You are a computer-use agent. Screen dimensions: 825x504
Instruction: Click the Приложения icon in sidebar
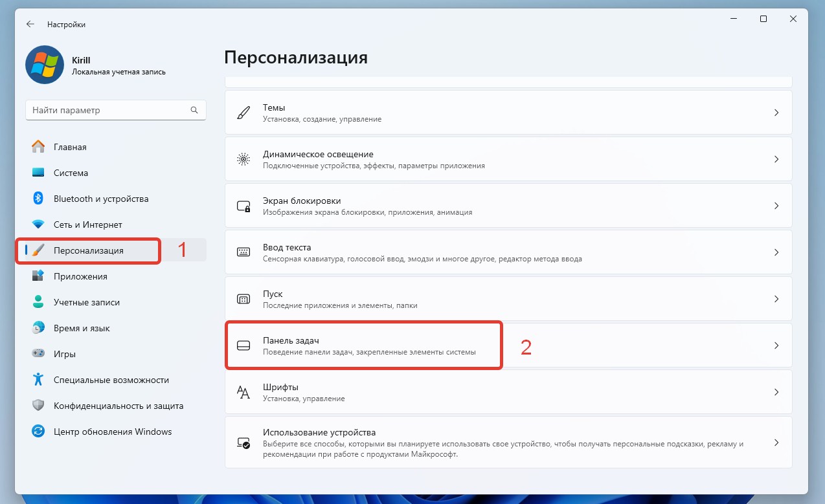[x=38, y=276]
